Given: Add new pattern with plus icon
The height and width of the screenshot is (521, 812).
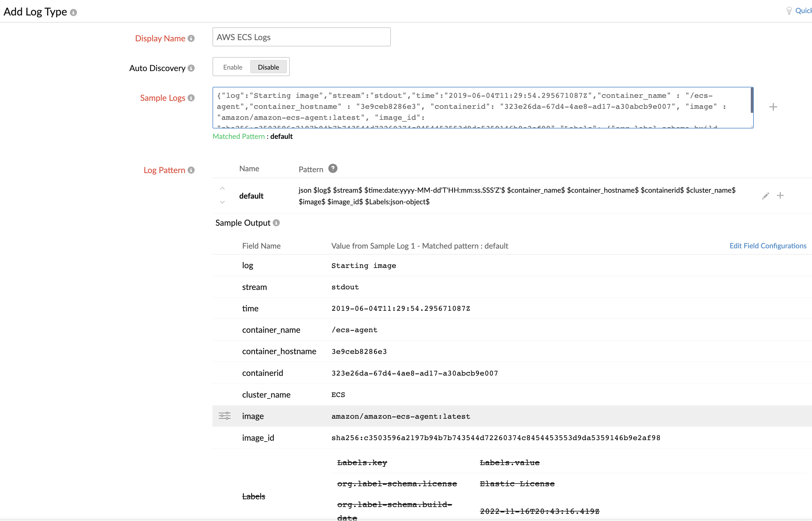Looking at the screenshot, I should (x=780, y=196).
